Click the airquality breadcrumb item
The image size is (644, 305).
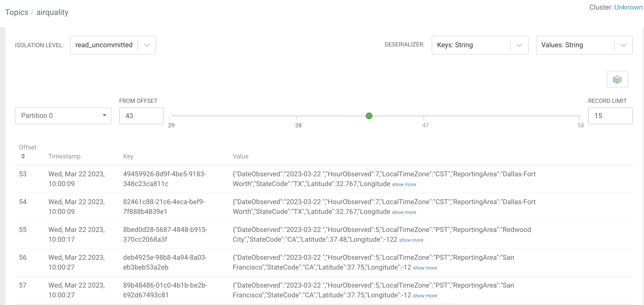(52, 12)
